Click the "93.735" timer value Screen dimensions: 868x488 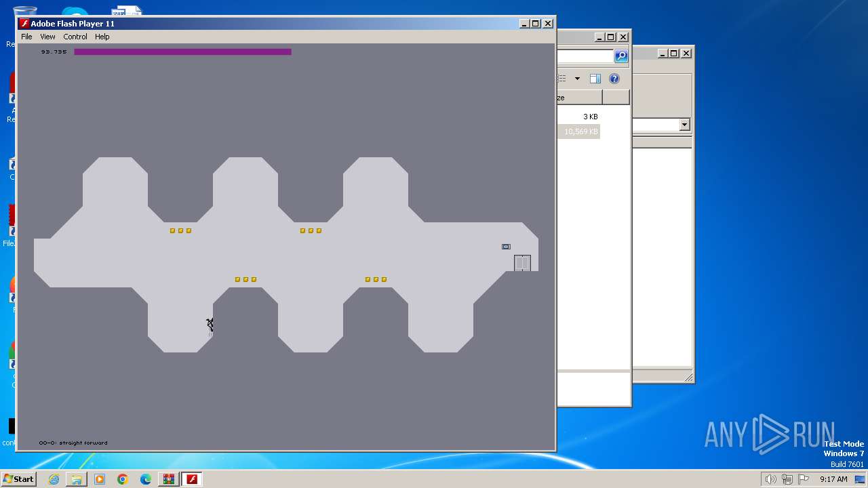tap(54, 52)
